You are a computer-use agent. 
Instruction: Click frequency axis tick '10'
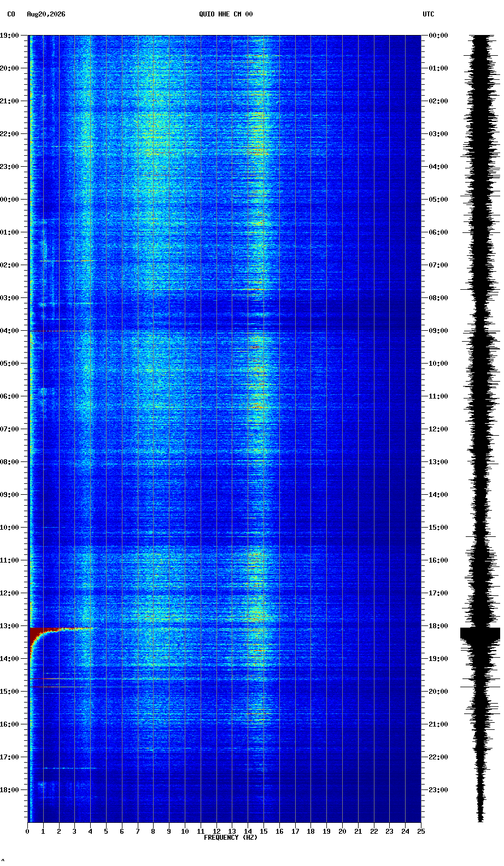click(x=185, y=832)
